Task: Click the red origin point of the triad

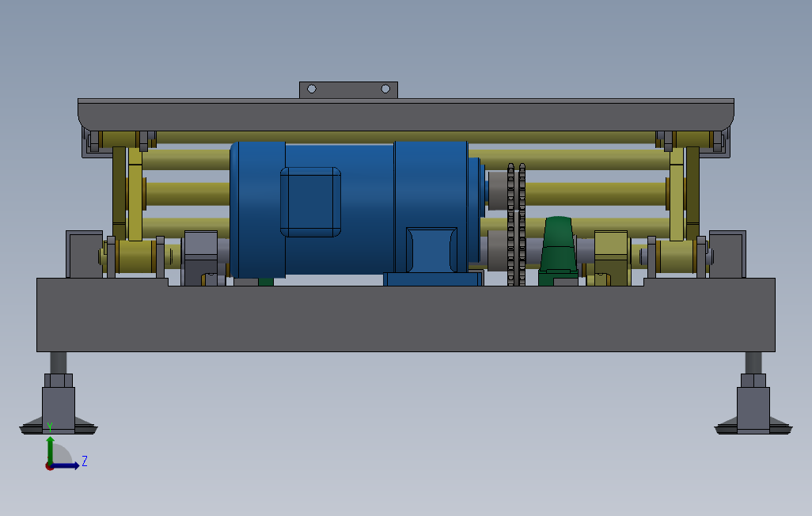Action: [x=49, y=466]
